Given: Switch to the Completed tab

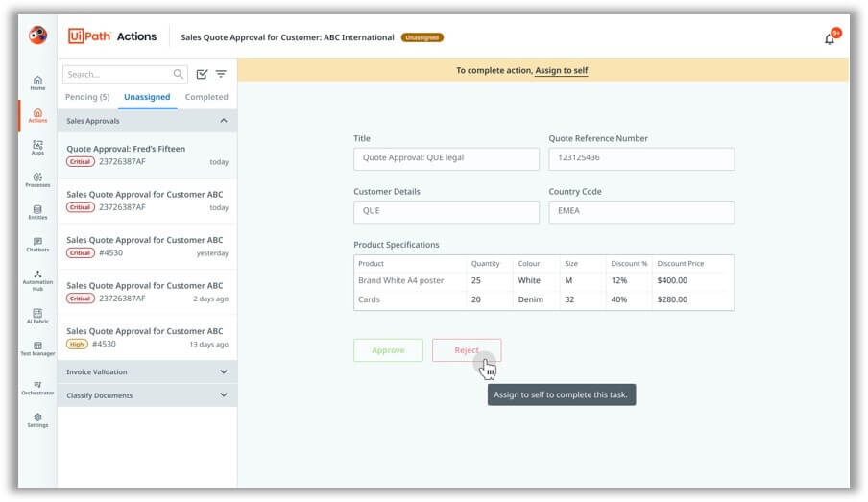Looking at the screenshot, I should click(x=206, y=97).
